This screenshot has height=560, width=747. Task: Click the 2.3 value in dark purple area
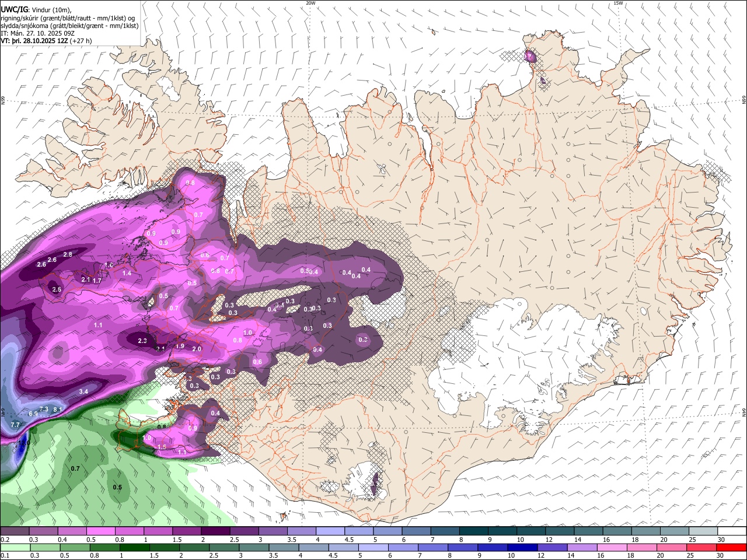pos(142,341)
